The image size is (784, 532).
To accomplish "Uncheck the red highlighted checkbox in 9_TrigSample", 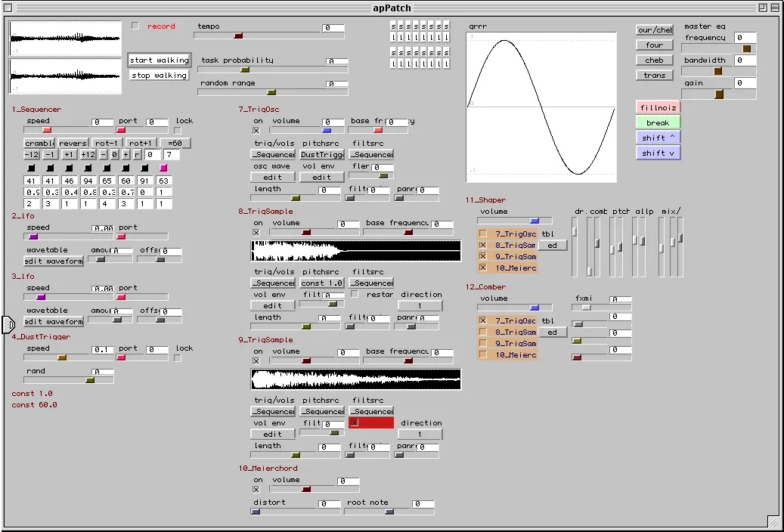I will (355, 423).
